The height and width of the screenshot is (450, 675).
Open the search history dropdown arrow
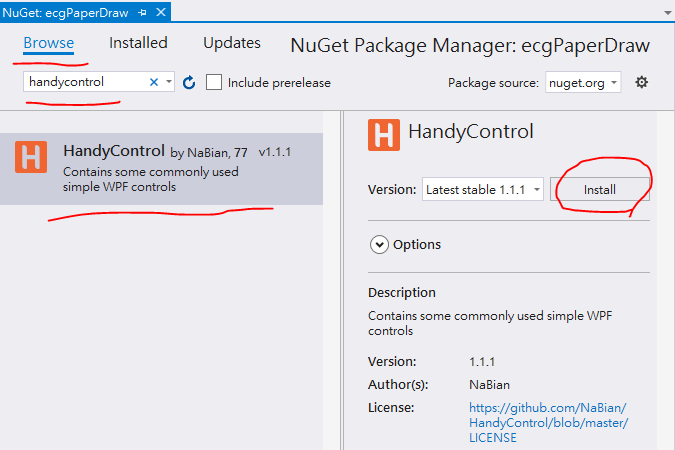(x=169, y=81)
